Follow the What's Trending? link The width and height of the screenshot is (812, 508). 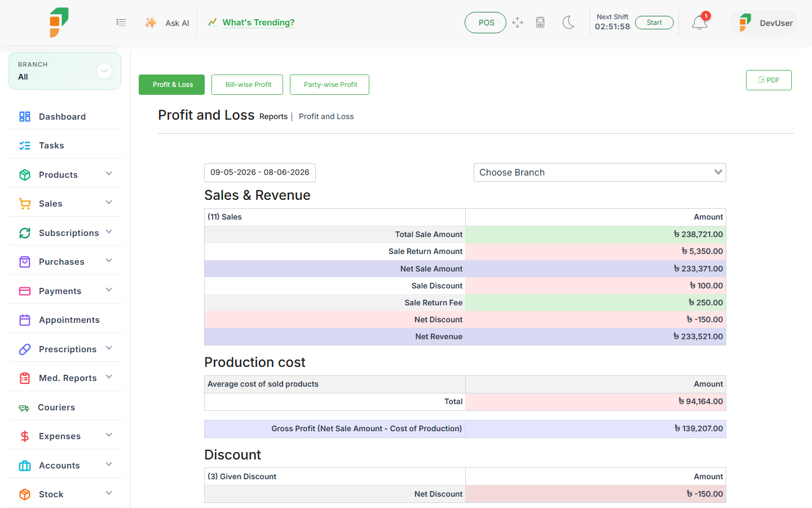[x=258, y=23]
